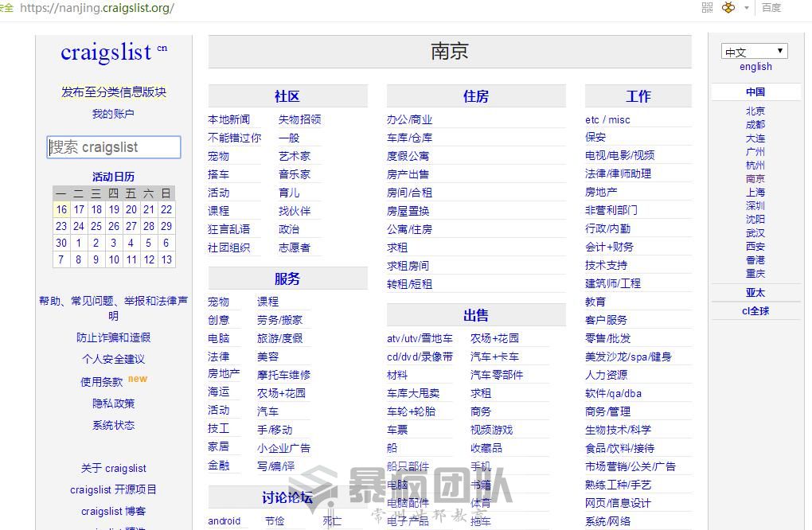Viewport: 812px width, 530px height.
Task: Open atv/utv/雪地车 for sale link
Action: click(x=420, y=338)
